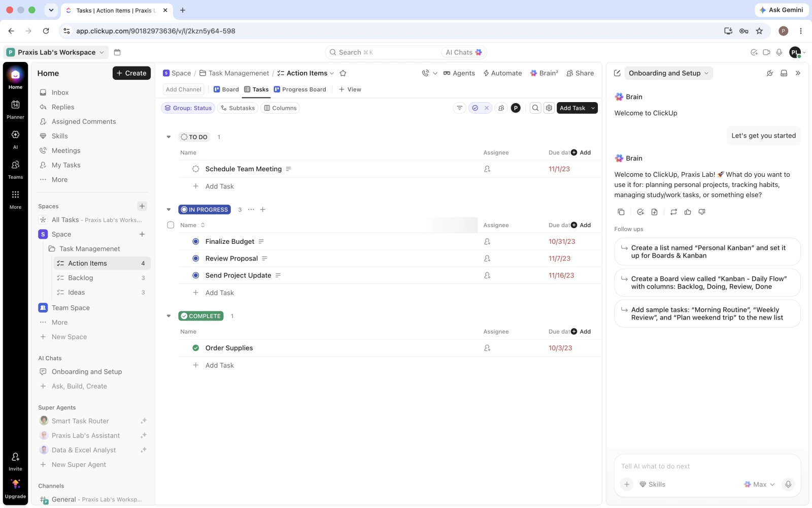Switch to the Board view tab
Viewport: 812px width, 508px height.
[226, 89]
